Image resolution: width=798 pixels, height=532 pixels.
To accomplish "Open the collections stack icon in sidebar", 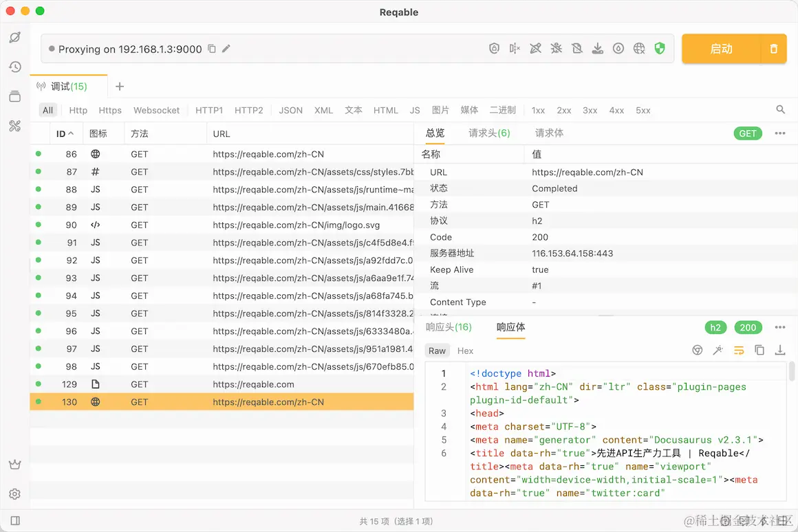I will pyautogui.click(x=14, y=96).
